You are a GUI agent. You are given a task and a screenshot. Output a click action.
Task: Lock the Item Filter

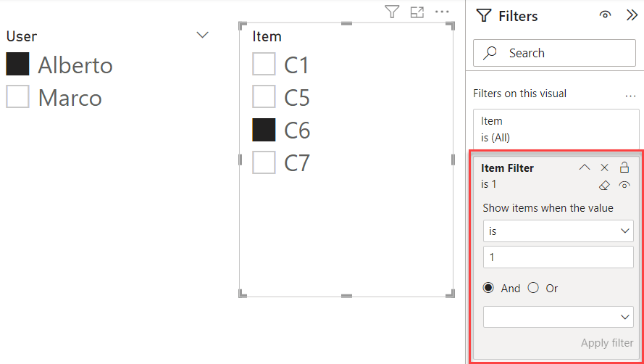pyautogui.click(x=624, y=167)
